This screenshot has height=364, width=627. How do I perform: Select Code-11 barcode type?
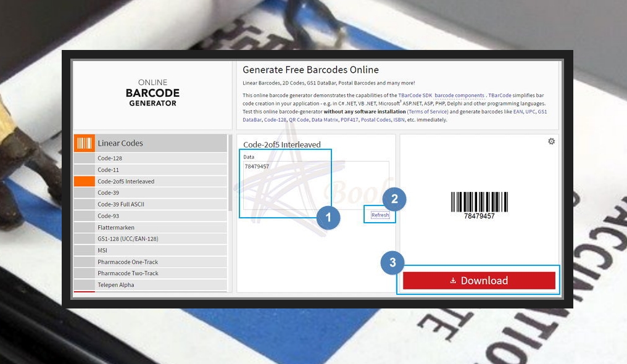(x=151, y=170)
